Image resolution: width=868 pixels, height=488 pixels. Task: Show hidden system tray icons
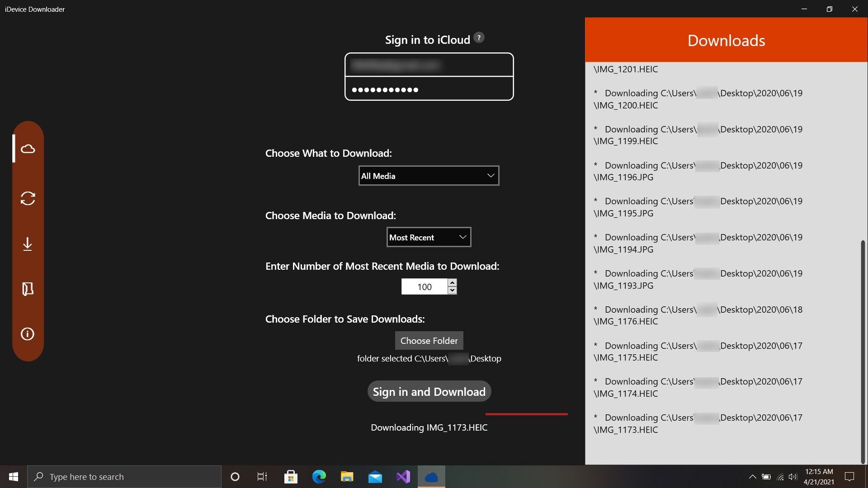coord(752,477)
